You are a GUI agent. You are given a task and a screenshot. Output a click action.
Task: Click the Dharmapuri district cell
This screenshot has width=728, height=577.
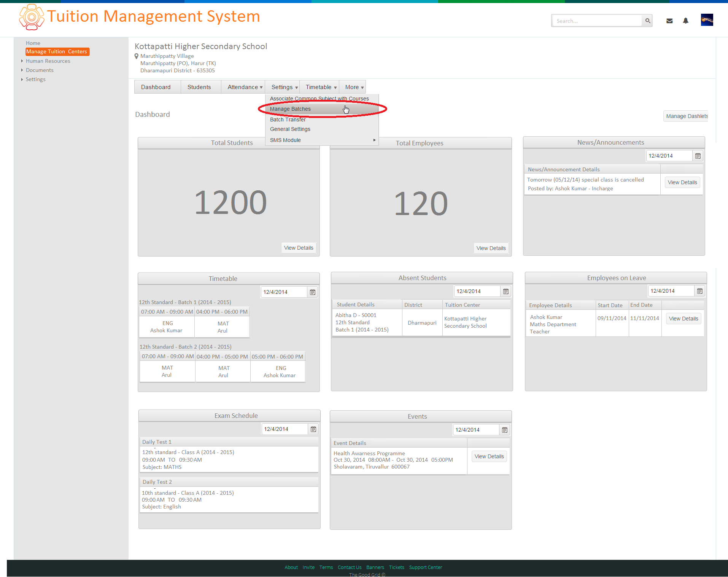(422, 323)
